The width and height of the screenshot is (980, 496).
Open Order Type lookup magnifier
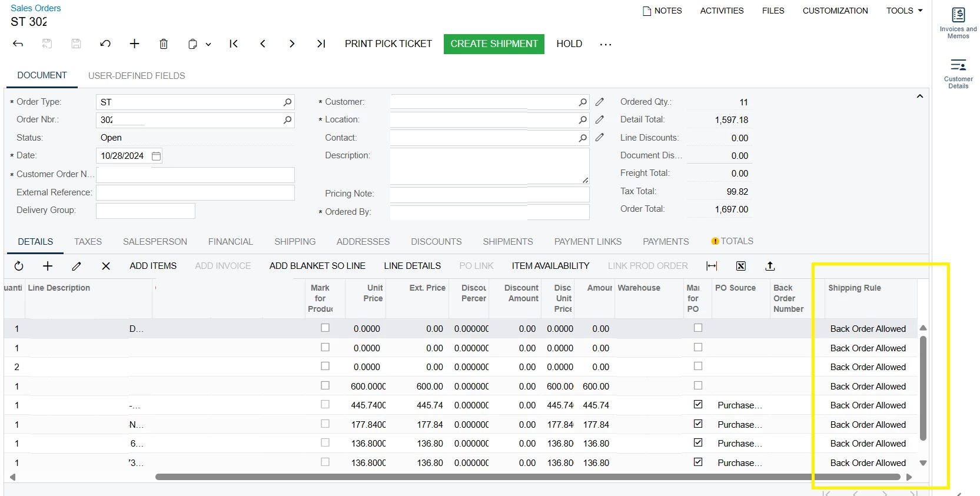[x=287, y=102]
